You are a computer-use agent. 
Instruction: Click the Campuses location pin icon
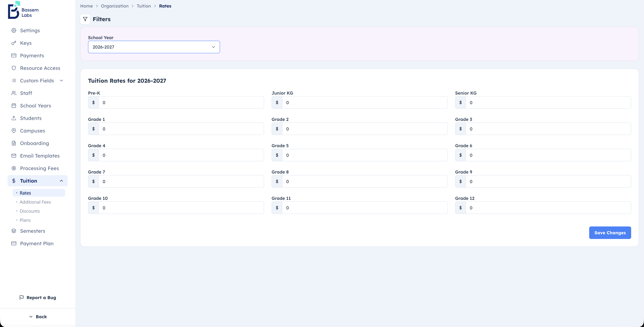[14, 130]
